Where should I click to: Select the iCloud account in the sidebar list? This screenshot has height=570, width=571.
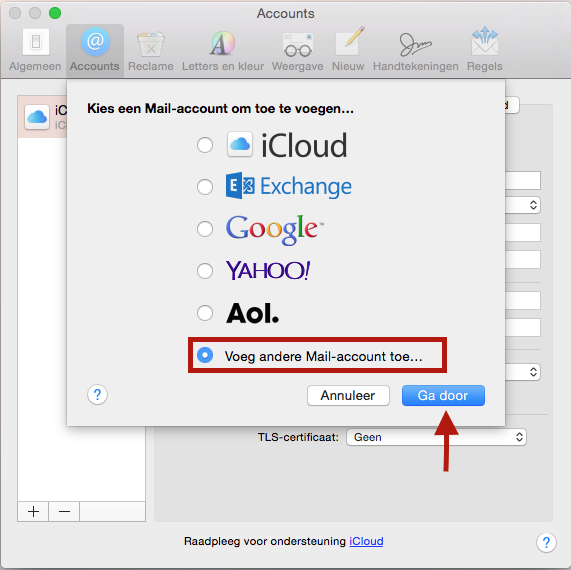point(43,117)
